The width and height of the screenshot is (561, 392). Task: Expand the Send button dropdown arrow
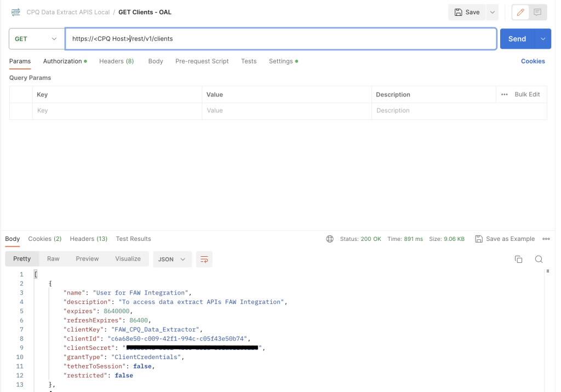[x=543, y=39]
